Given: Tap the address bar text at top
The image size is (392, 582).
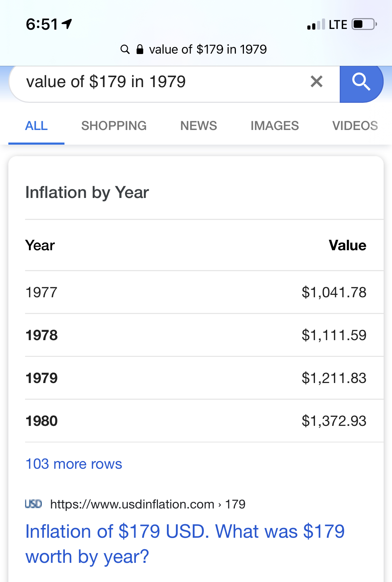Looking at the screenshot, I should (x=208, y=49).
